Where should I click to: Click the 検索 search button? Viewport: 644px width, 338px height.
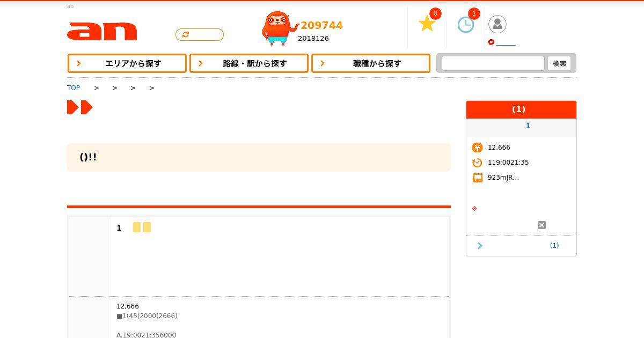pos(559,63)
